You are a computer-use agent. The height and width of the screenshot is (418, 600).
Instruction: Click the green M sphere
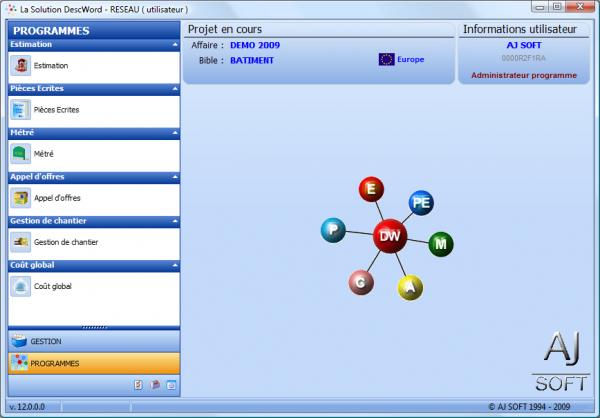tap(441, 244)
